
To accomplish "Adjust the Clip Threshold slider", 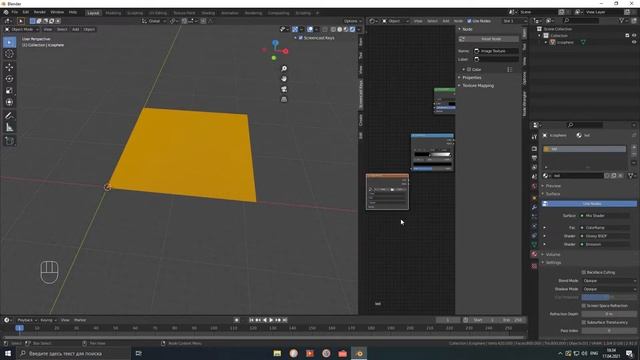I will point(609,297).
